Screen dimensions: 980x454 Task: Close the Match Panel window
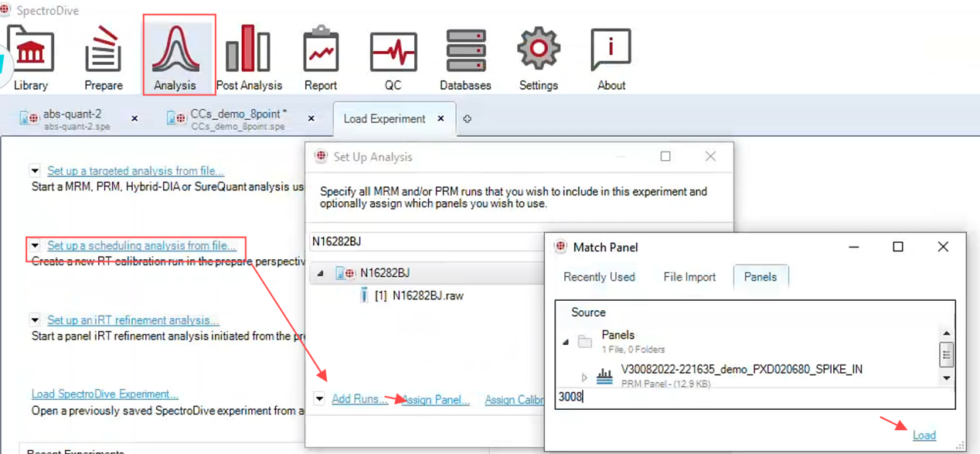tap(943, 247)
